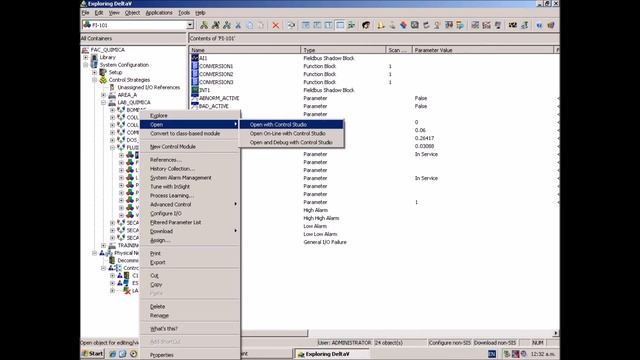Image resolution: width=640 pixels, height=360 pixels.
Task: Click the rightmost quick launch icon beside Start
Action: tap(133, 354)
